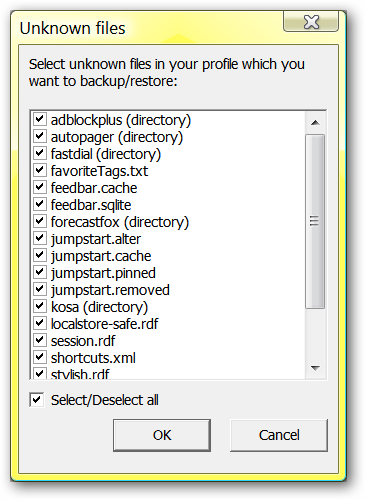This screenshot has height=500, width=365.
Task: Click the scrollbar up arrow
Action: 315,123
